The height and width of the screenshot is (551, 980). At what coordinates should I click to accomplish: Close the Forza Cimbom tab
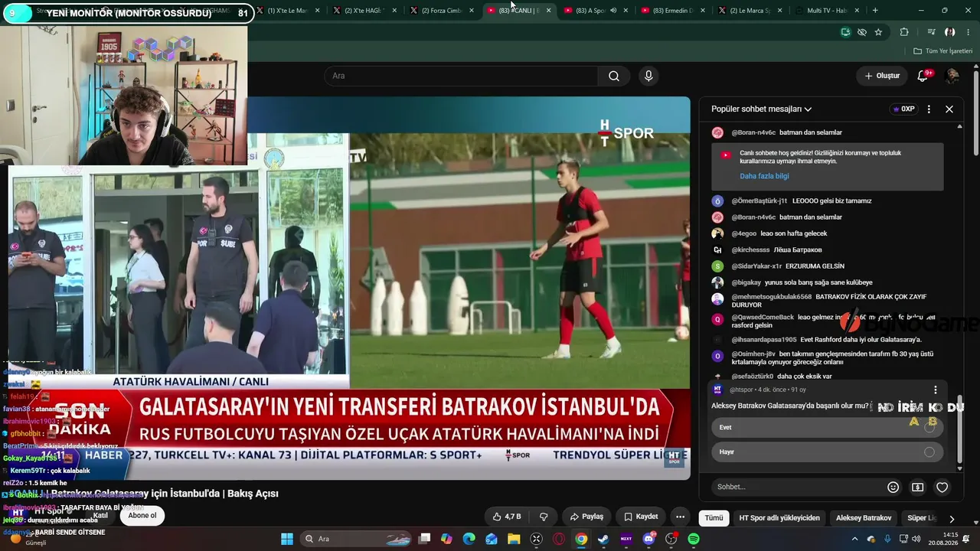coord(472,11)
